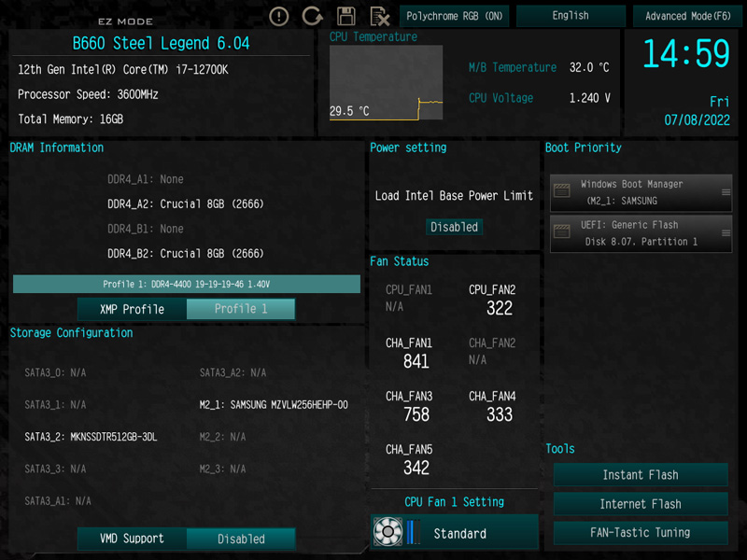Grab the reorder handle on UEFI Generic Flash
The image size is (747, 560).
(x=726, y=232)
